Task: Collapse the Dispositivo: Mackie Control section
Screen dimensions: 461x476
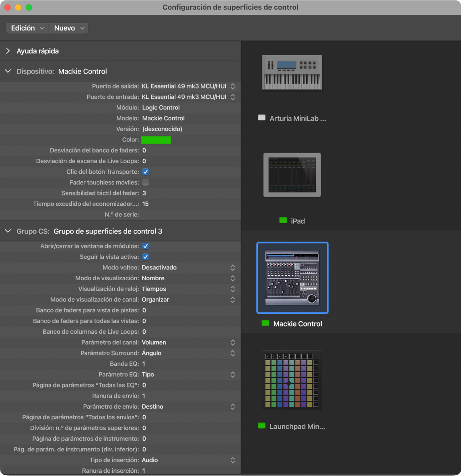Action: 8,71
